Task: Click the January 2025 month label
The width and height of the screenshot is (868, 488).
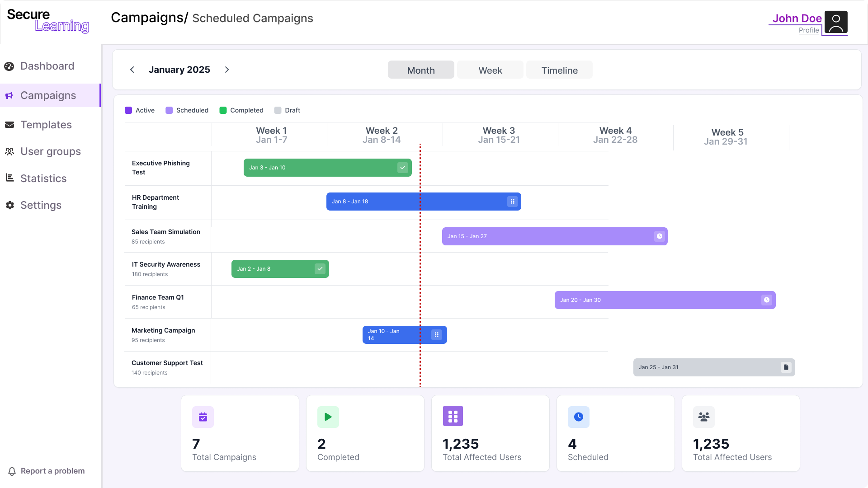Action: click(179, 70)
